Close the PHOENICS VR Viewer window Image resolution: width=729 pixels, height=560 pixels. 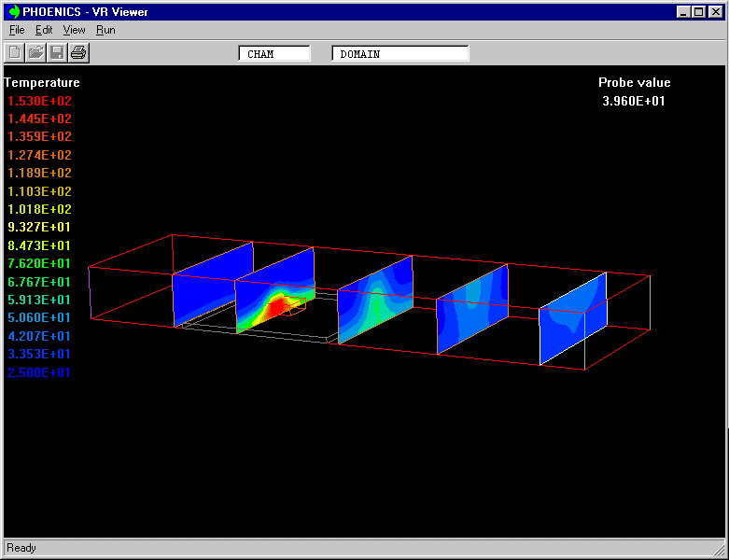click(715, 12)
